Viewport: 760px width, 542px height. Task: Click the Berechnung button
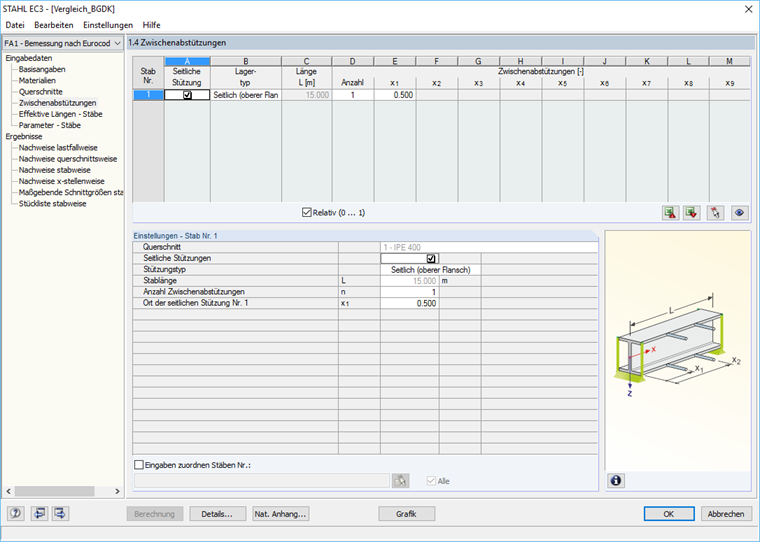tap(155, 514)
